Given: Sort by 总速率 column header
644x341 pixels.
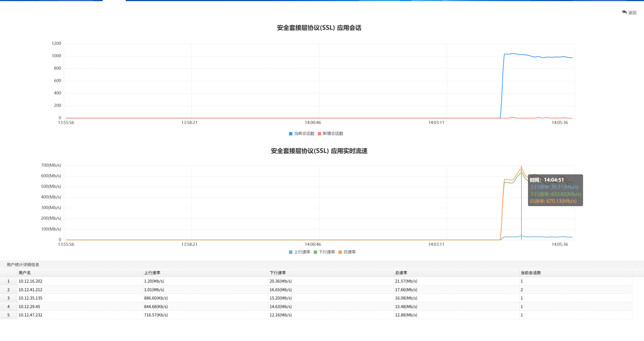Looking at the screenshot, I should [x=401, y=273].
